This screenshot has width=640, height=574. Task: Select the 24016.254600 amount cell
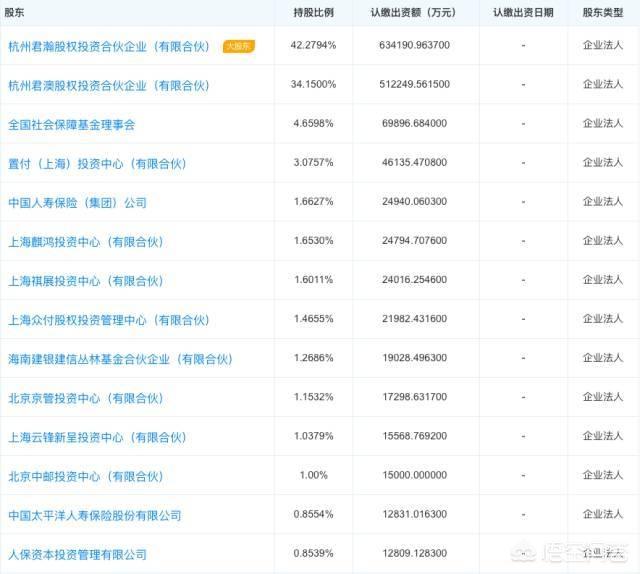point(414,280)
